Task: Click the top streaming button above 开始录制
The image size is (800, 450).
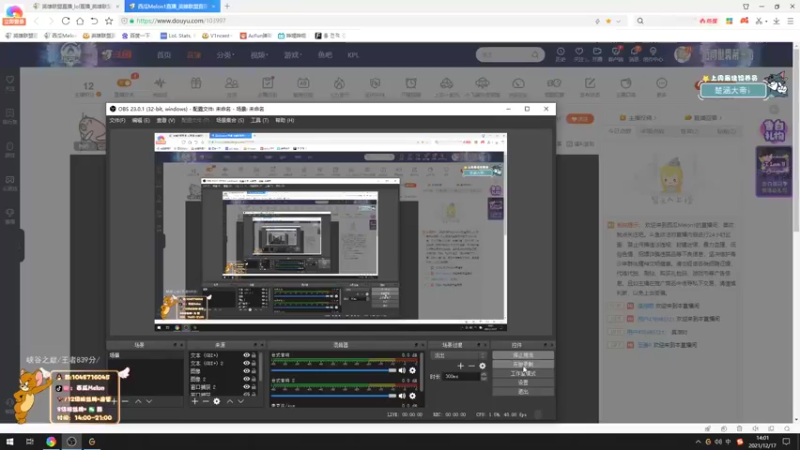Action: click(523, 355)
